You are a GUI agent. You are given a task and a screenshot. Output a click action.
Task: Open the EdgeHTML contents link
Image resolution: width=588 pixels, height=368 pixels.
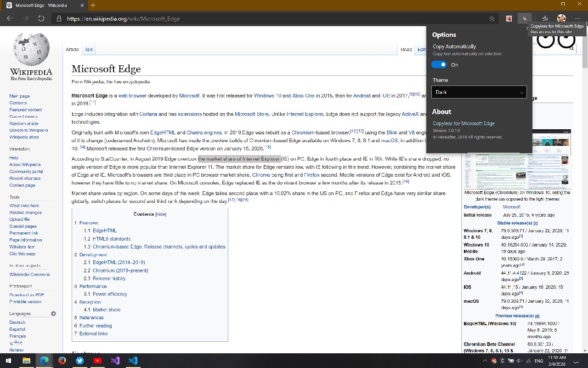[104, 230]
